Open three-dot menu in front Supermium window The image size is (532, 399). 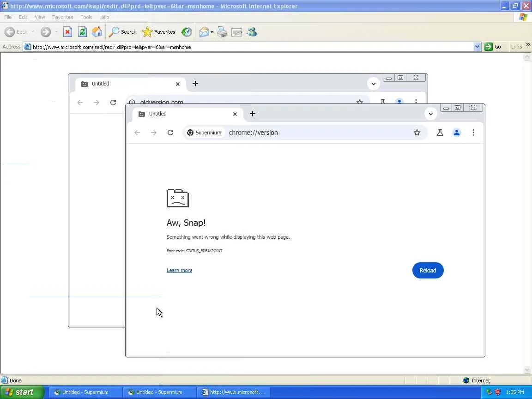(473, 133)
